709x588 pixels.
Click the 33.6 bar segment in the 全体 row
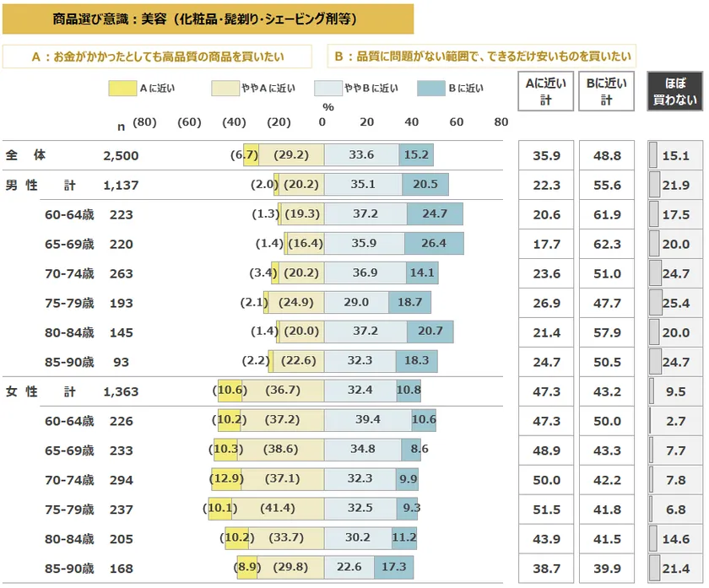click(x=361, y=155)
